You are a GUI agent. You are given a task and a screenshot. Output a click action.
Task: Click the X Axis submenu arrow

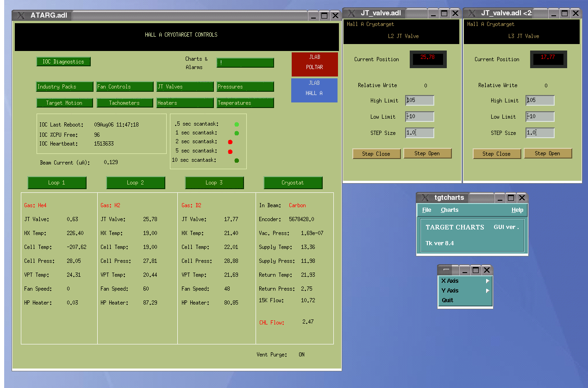pos(487,281)
